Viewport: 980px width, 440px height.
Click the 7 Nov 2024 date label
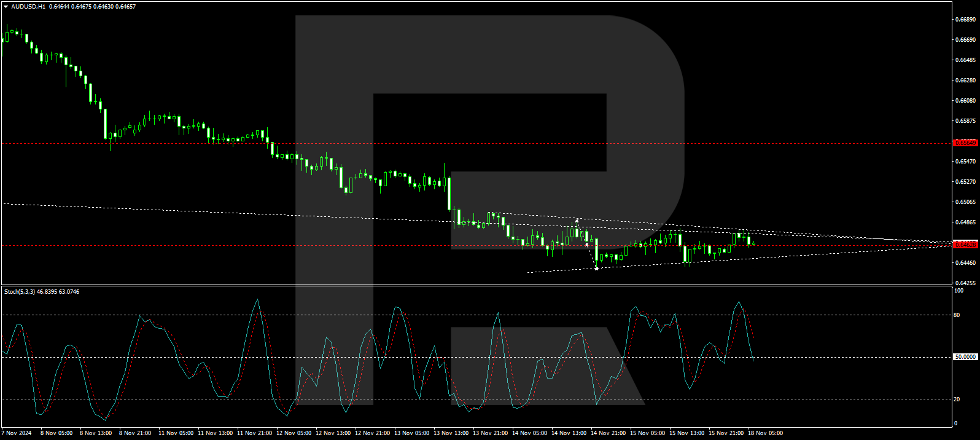[x=17, y=433]
